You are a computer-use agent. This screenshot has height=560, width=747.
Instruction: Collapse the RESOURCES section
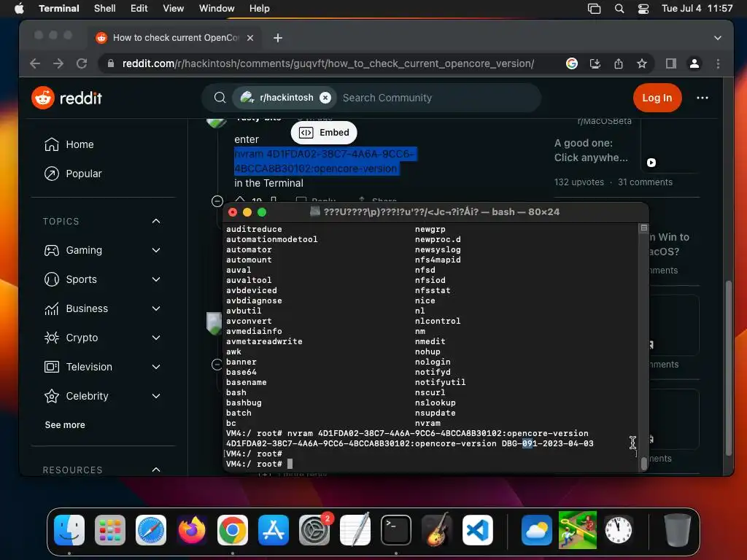pyautogui.click(x=156, y=470)
